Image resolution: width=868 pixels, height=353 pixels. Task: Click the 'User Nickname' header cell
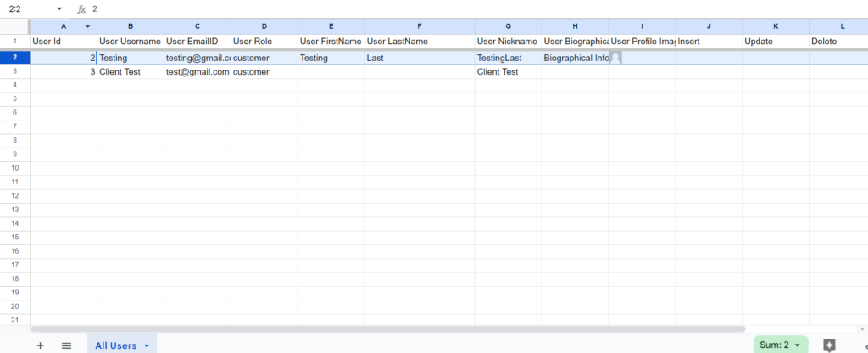[x=508, y=42]
